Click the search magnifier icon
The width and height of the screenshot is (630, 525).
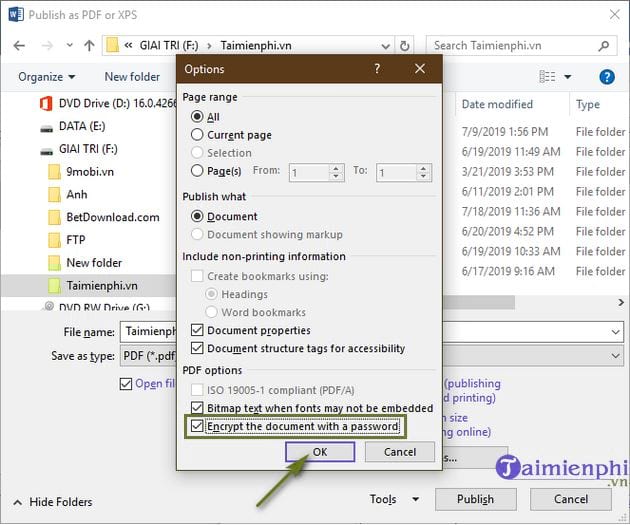(x=603, y=46)
